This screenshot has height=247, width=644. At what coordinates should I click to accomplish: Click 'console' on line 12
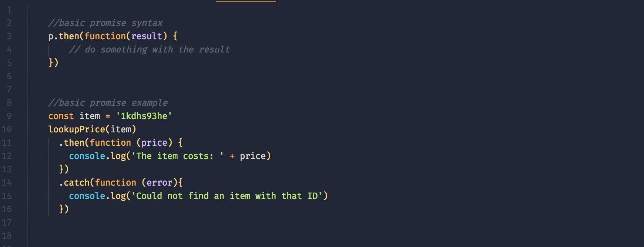pos(87,156)
